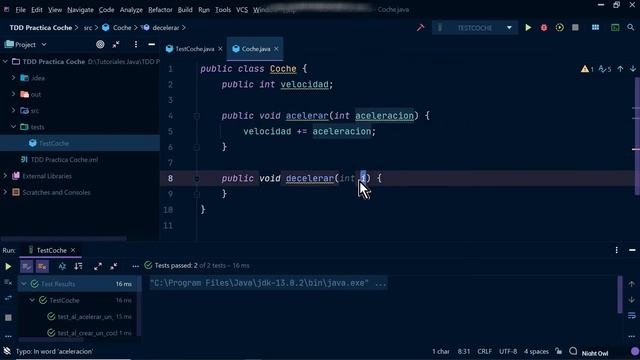Collapse the tests folder
This screenshot has height=360, width=640.
13,127
